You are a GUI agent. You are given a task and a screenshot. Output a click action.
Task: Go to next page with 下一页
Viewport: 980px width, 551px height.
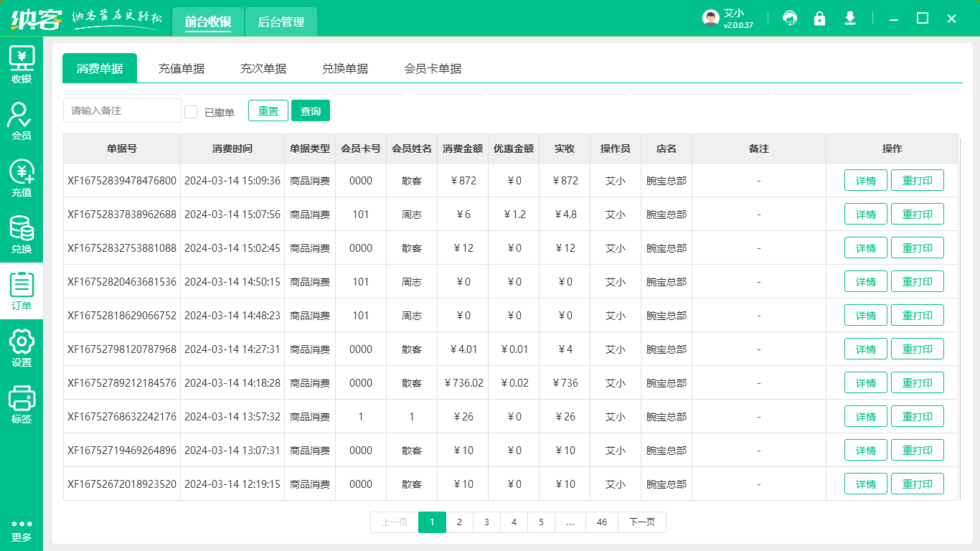[642, 522]
